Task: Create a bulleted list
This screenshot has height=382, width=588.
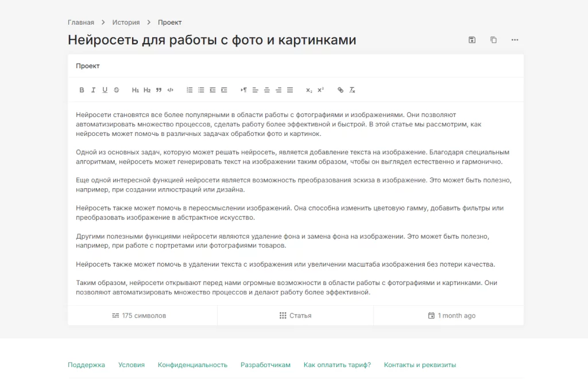Action: click(201, 90)
